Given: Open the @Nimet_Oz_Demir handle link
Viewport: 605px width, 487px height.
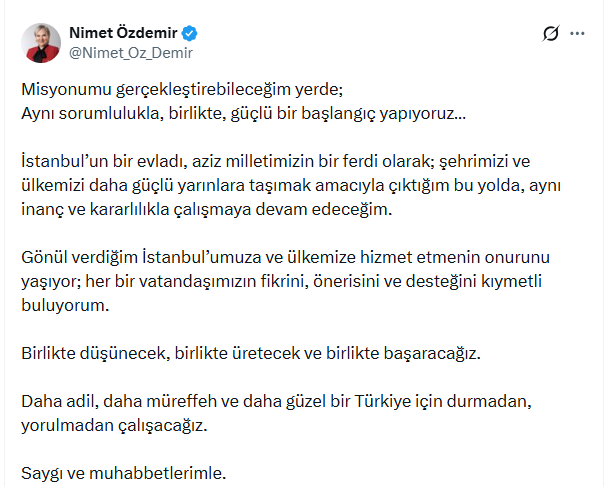Looking at the screenshot, I should (x=131, y=53).
